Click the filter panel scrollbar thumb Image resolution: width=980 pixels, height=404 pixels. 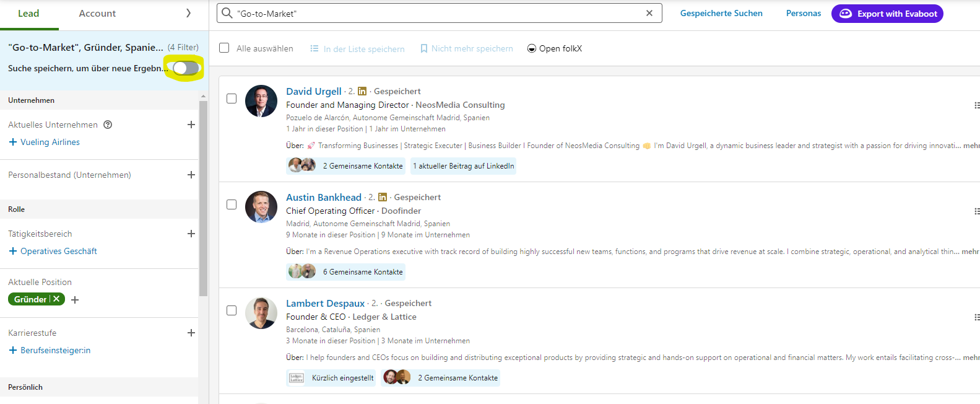point(203,198)
